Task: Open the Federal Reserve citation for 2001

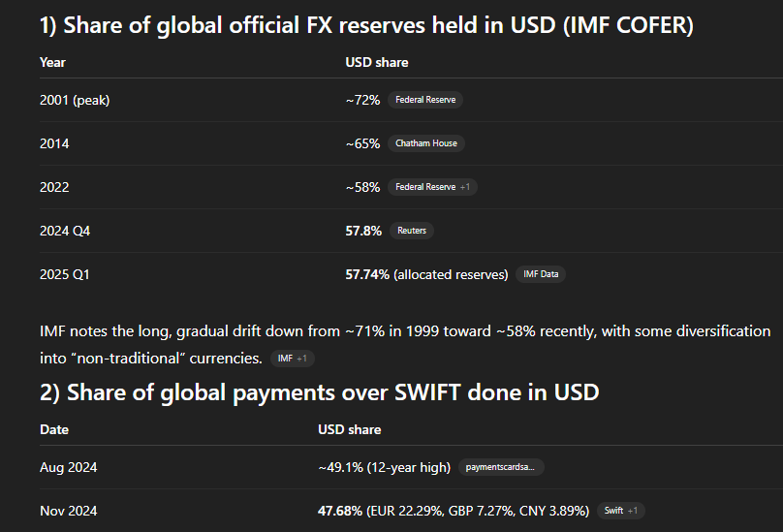Action: pyautogui.click(x=424, y=100)
